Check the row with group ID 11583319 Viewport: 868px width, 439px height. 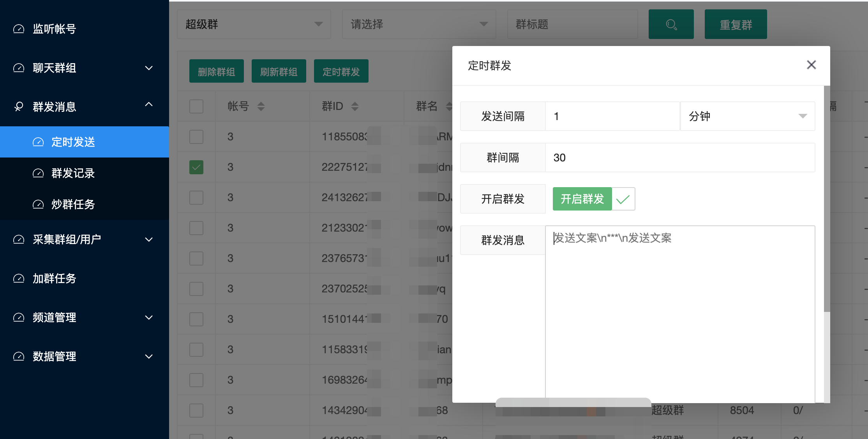click(196, 349)
